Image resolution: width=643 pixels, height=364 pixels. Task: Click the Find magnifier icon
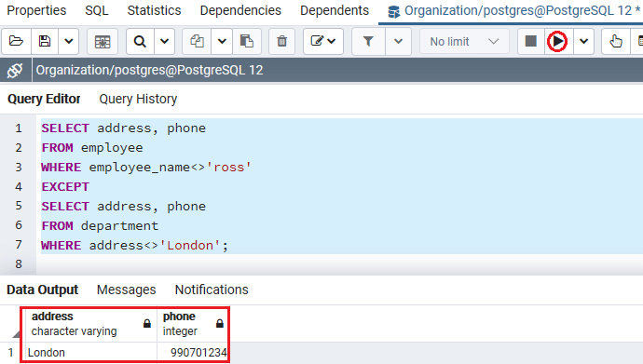coord(140,41)
